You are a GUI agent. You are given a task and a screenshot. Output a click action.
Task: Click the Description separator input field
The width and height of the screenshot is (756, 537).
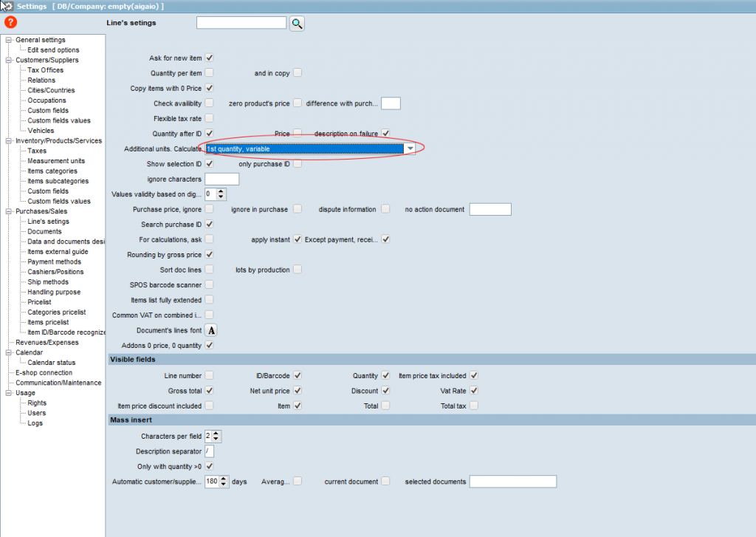tap(209, 451)
